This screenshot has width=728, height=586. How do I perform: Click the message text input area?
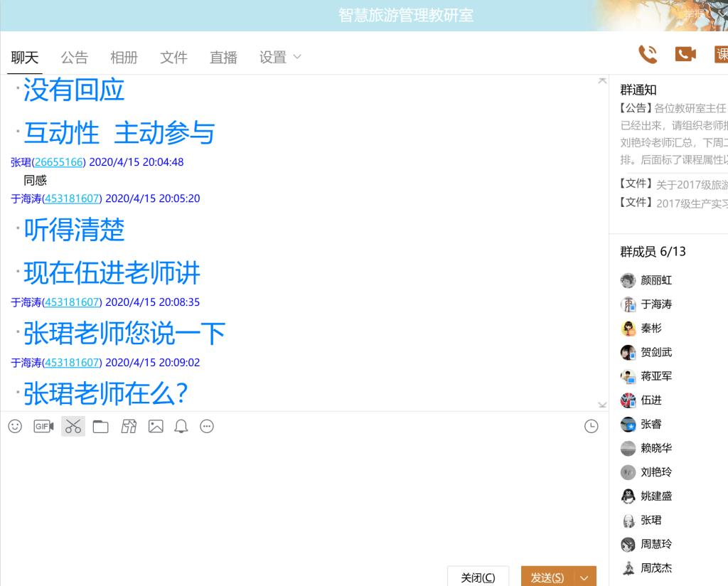(x=299, y=498)
